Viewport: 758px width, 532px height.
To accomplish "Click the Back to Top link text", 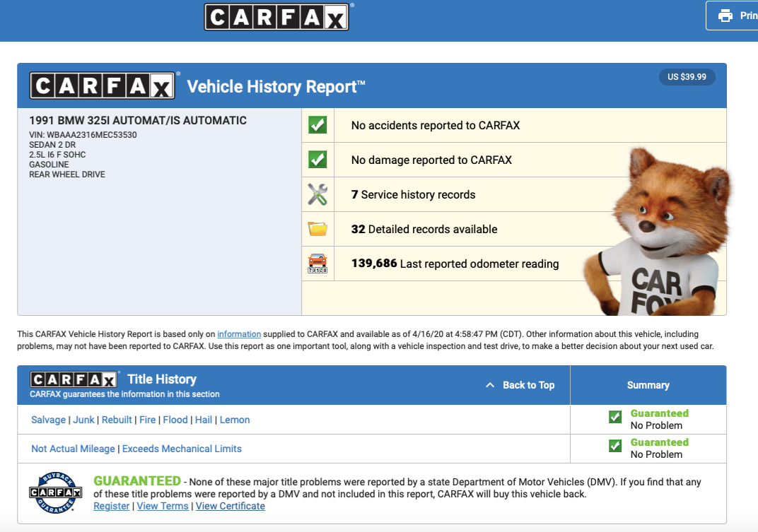I will (x=528, y=385).
